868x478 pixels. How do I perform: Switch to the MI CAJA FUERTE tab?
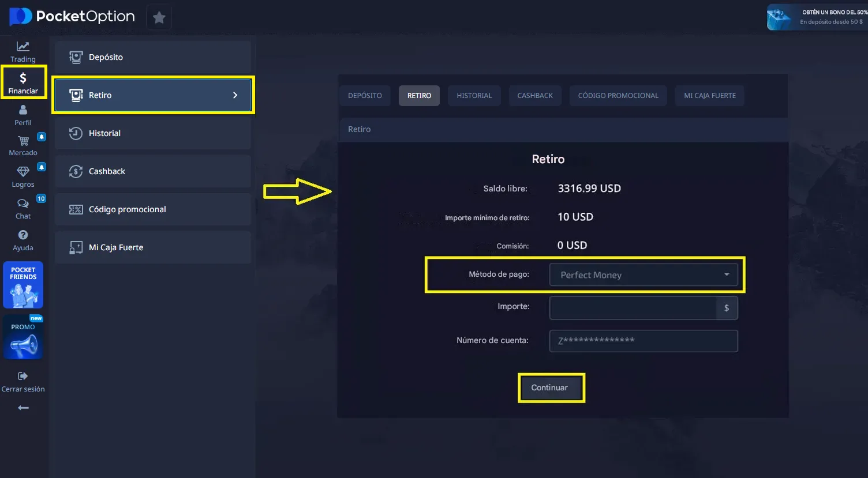pos(710,96)
